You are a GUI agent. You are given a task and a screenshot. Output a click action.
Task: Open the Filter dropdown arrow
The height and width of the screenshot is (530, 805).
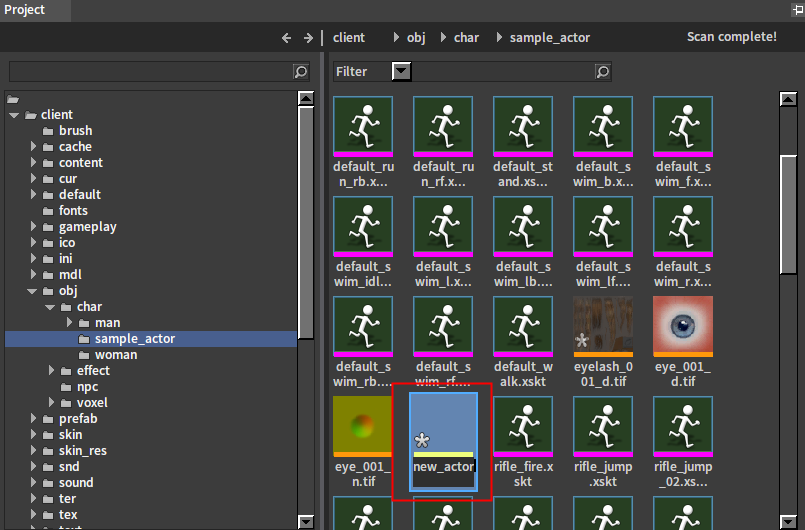[401, 71]
